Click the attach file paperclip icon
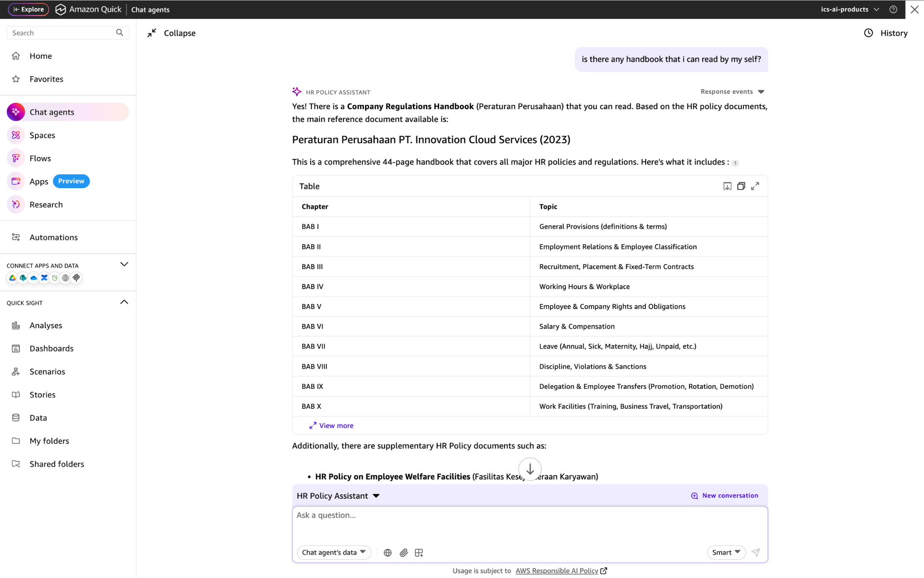This screenshot has height=578, width=924. tap(404, 553)
